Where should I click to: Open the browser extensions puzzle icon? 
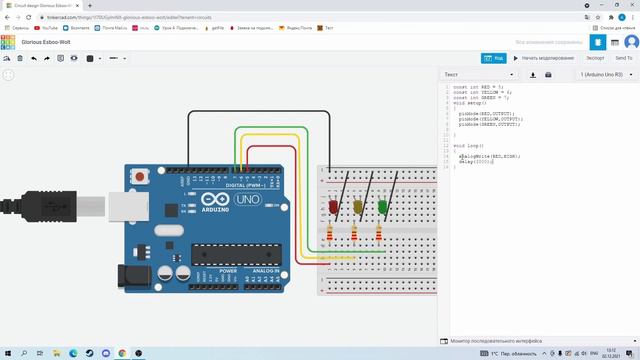(x=611, y=18)
